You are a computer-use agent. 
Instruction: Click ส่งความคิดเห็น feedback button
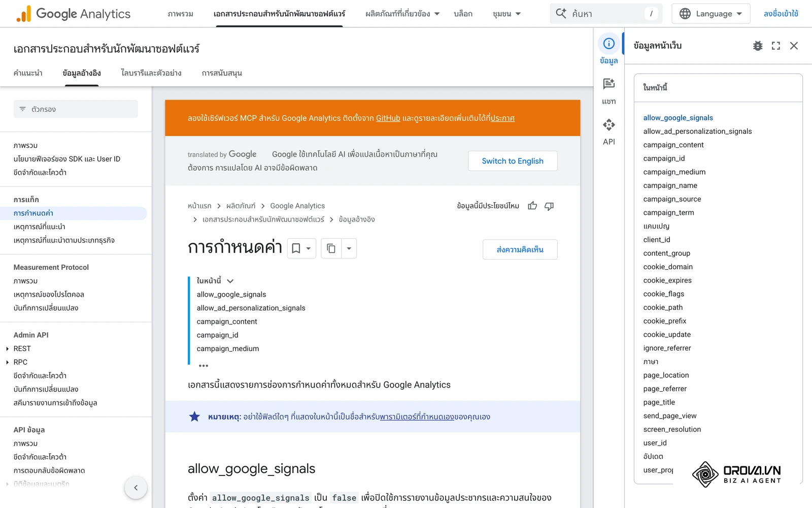(520, 249)
